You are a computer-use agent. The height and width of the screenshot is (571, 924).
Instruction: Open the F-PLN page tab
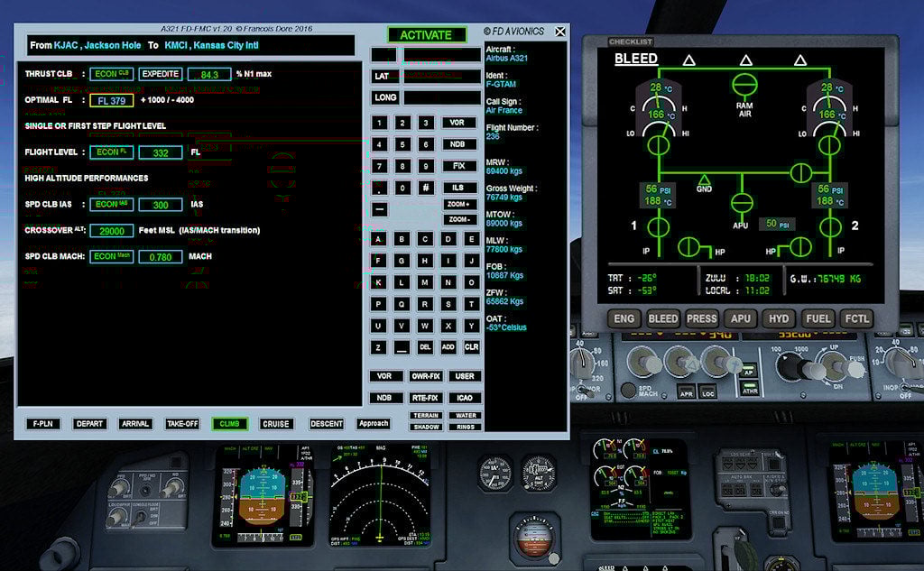[43, 424]
